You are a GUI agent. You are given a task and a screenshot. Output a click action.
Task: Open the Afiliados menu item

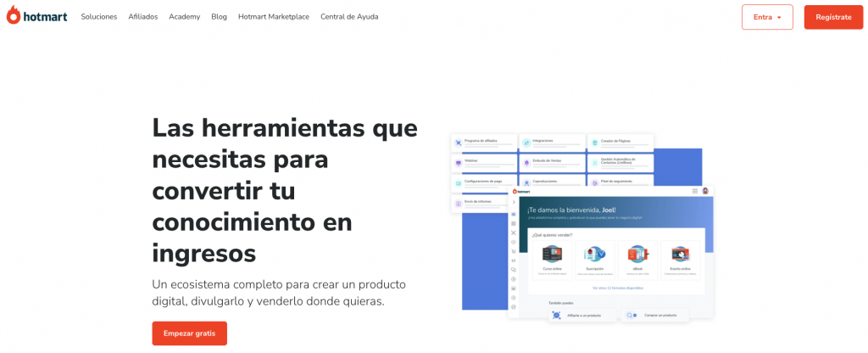pyautogui.click(x=142, y=17)
